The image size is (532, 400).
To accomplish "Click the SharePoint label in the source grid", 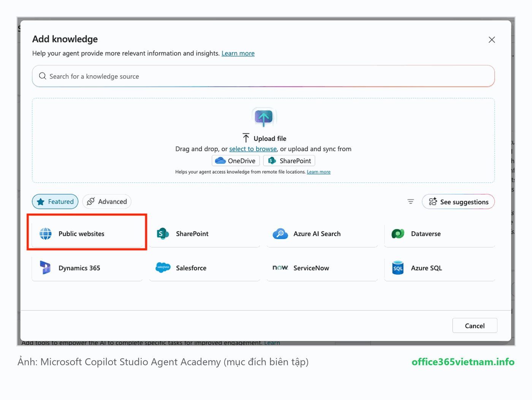I will 192,234.
